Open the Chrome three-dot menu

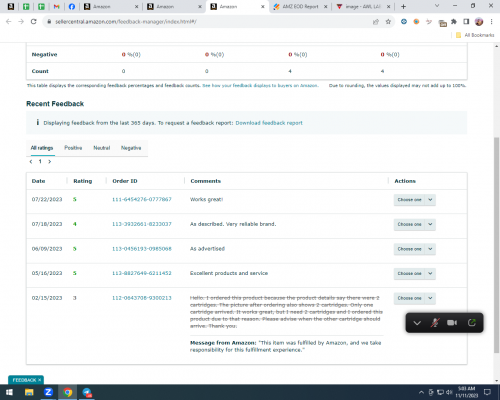(491, 22)
